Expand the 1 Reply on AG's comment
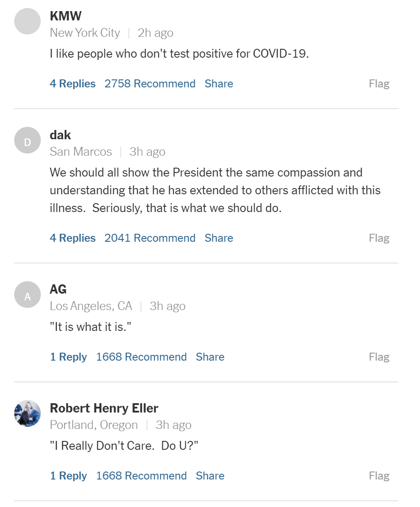The height and width of the screenshot is (507, 420). [x=68, y=357]
